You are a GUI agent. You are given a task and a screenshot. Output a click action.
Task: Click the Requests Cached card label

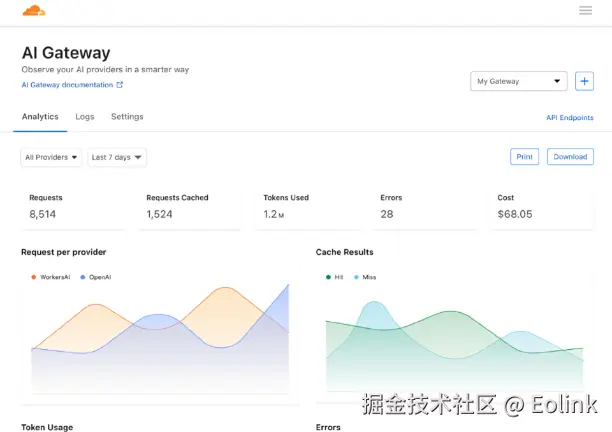click(x=177, y=197)
